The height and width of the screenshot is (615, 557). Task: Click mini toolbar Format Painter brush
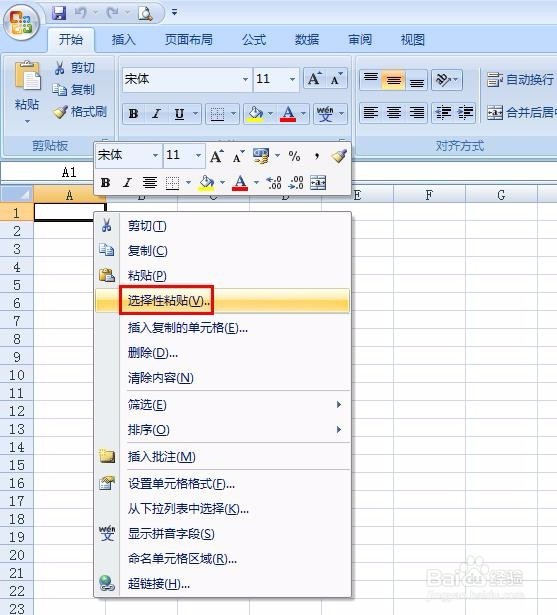(339, 156)
